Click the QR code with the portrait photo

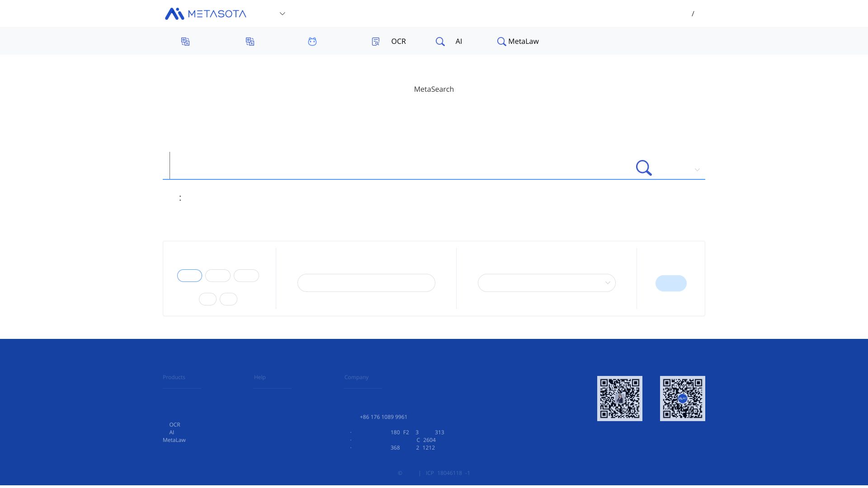620,399
